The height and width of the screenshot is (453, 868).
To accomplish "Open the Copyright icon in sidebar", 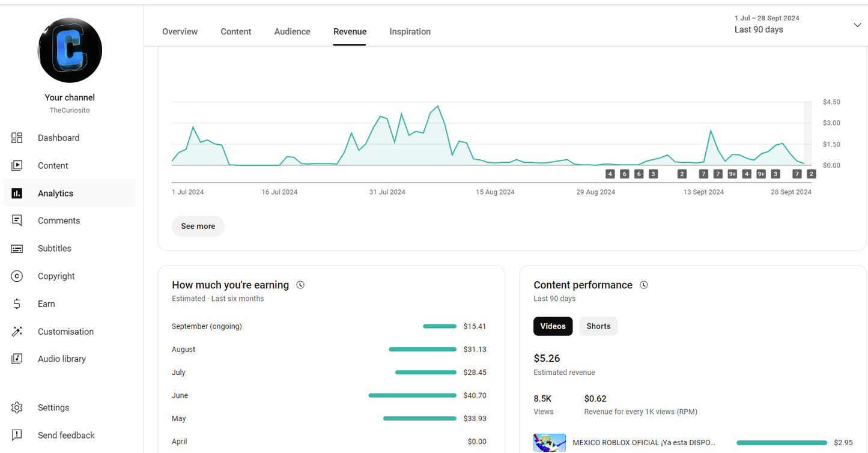I will (x=17, y=276).
